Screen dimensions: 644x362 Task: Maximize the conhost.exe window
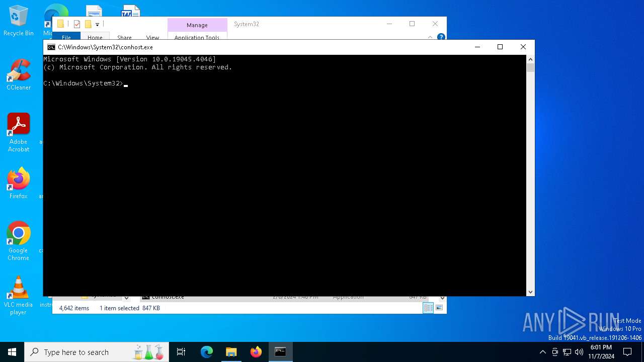point(500,47)
